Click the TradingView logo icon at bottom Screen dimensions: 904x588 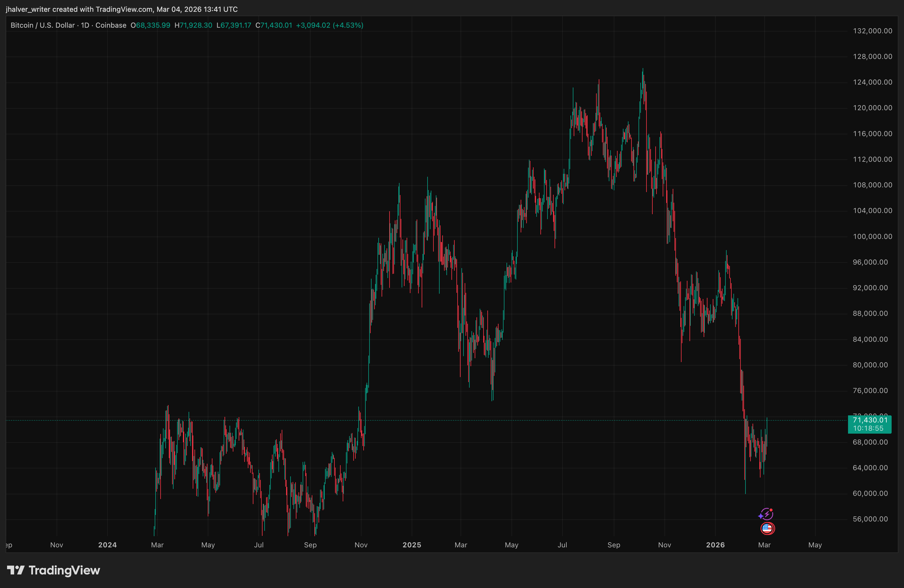pos(16,570)
